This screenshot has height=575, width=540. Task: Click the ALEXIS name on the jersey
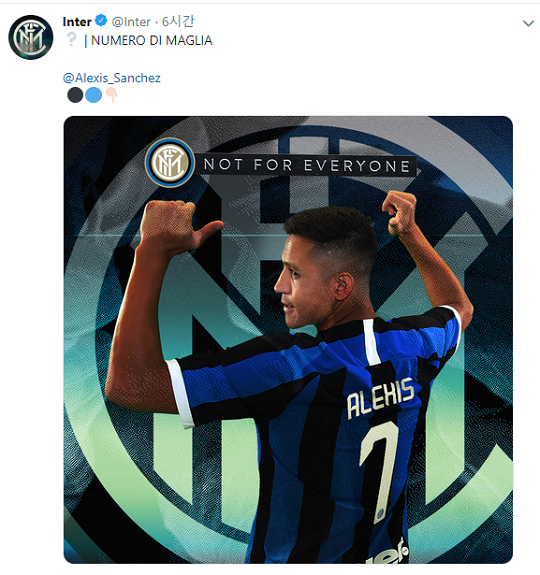381,398
